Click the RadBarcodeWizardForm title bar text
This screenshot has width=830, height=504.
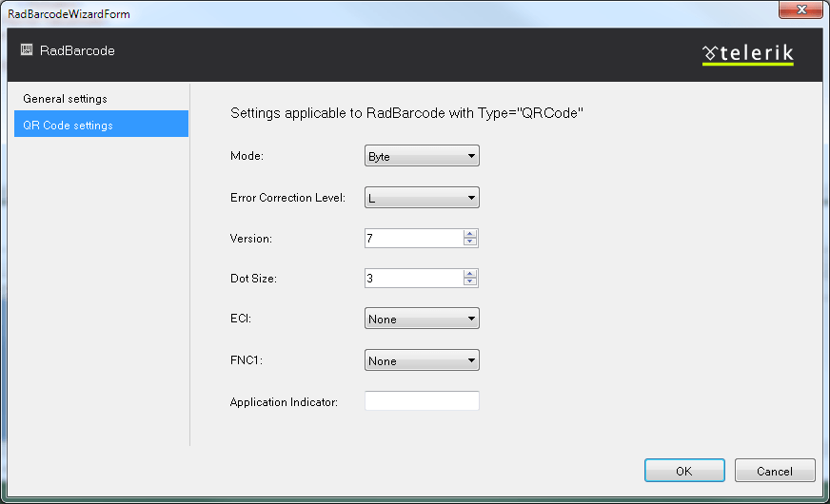point(69,13)
